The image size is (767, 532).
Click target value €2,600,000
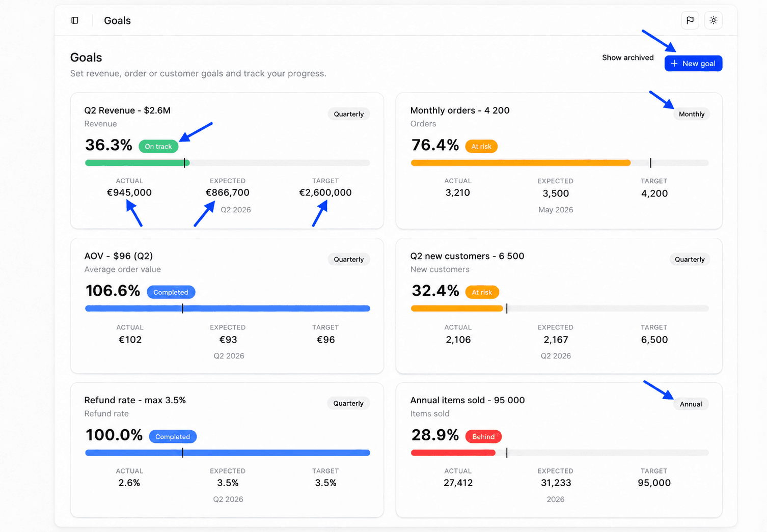[x=325, y=192]
